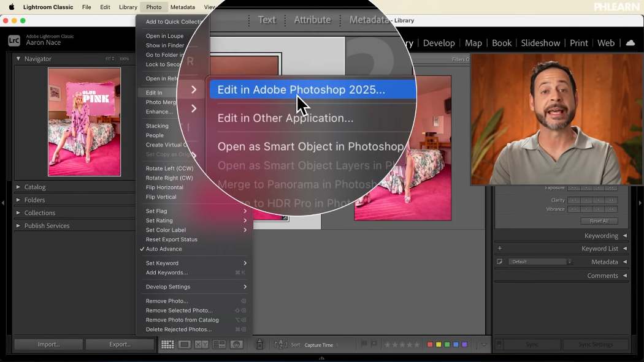Open the File menu
The image size is (644, 362).
pyautogui.click(x=86, y=7)
